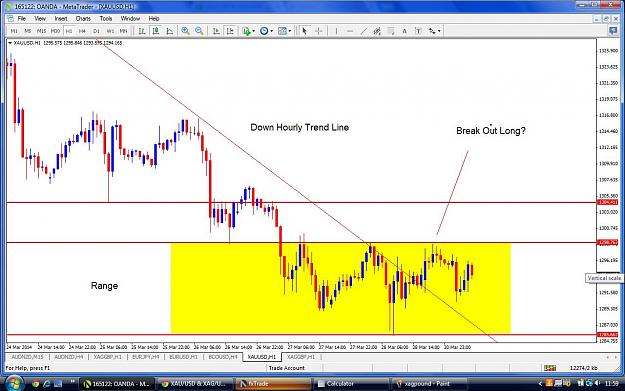Click the Templates icon
Image resolution: width=625 pixels, height=391 pixels.
pos(282,31)
